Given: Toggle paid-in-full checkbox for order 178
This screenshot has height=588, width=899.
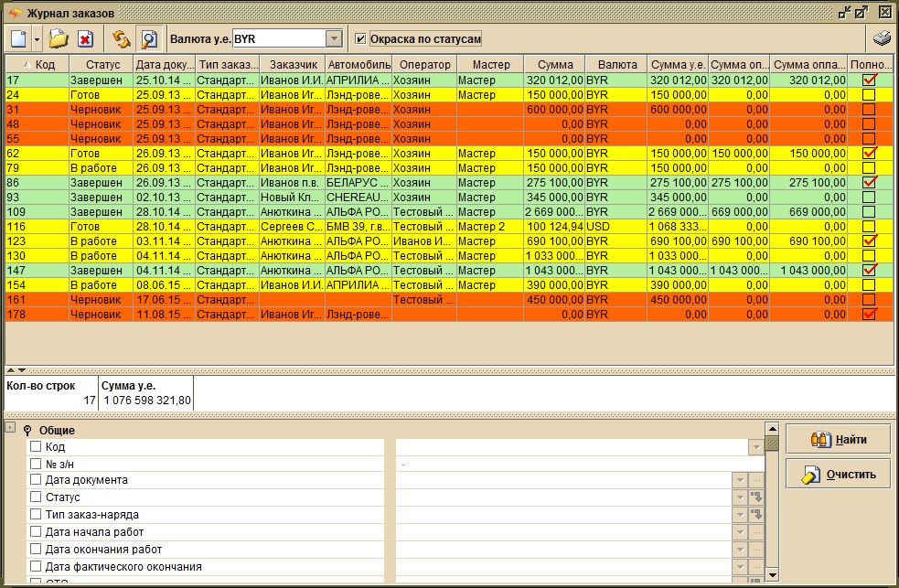Looking at the screenshot, I should [869, 314].
